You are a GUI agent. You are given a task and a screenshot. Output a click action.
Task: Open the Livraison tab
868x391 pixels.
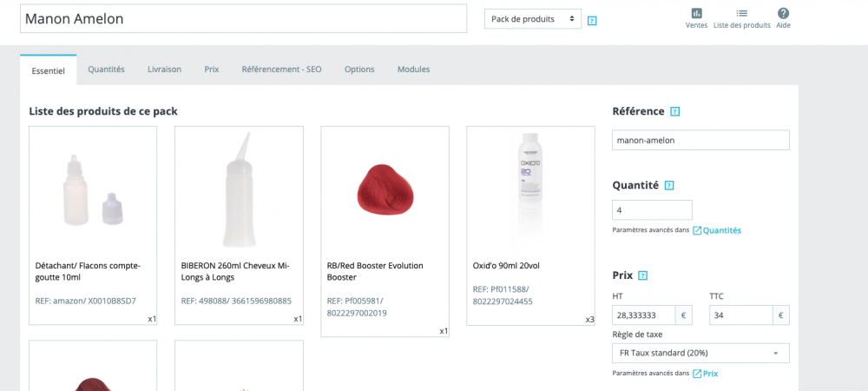click(164, 69)
